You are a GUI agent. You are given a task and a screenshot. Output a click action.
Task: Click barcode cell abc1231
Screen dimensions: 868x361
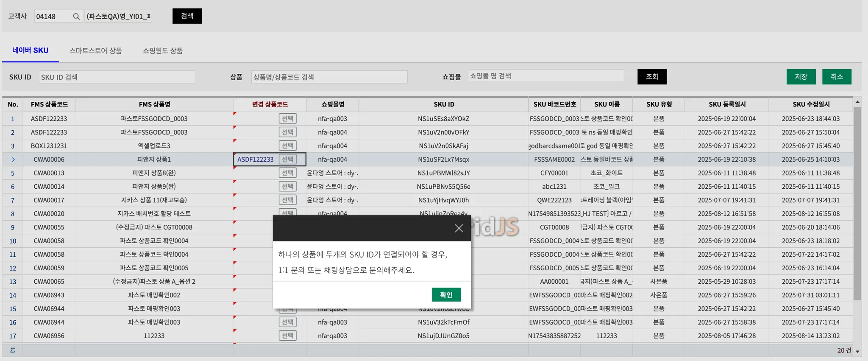coord(554,187)
